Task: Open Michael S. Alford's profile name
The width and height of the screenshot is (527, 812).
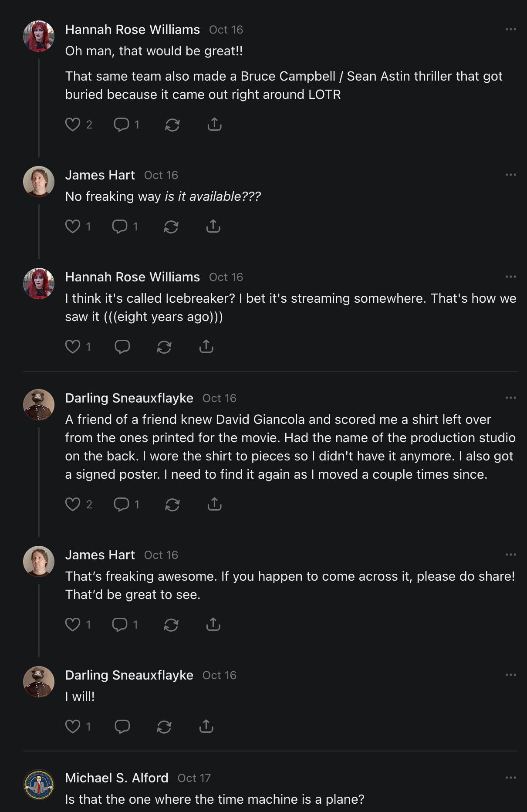Action: click(116, 778)
